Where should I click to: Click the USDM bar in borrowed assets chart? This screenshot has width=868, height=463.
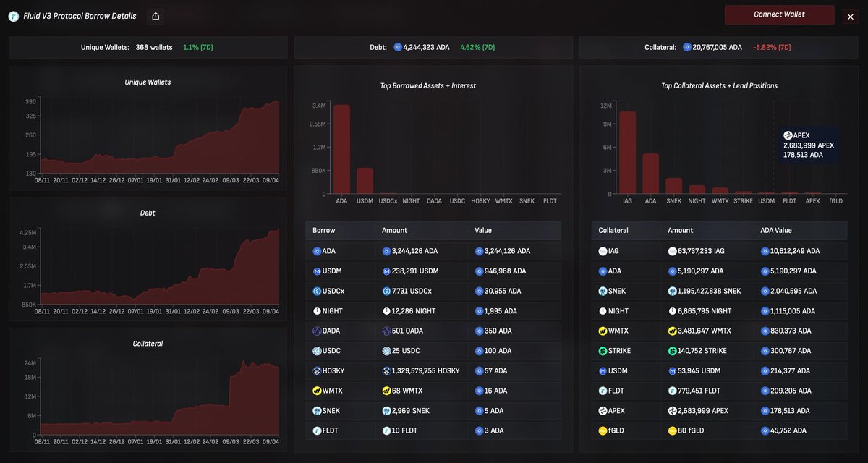coord(365,181)
